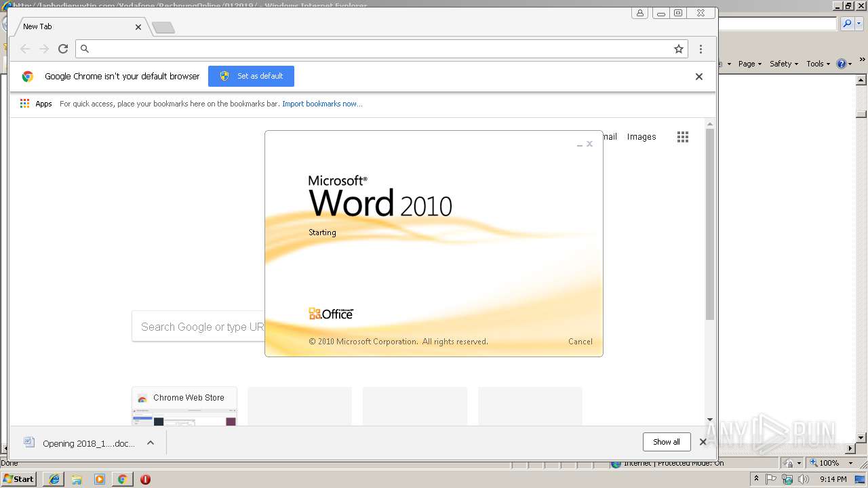Close the Chrome downloads shelf
Image resolution: width=868 pixels, height=488 pixels.
pos(703,442)
